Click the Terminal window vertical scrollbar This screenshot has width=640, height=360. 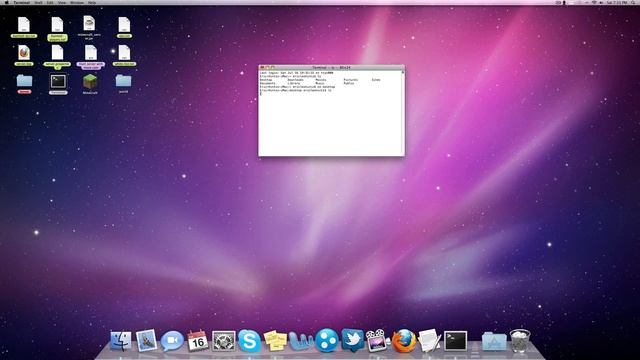coord(403,113)
